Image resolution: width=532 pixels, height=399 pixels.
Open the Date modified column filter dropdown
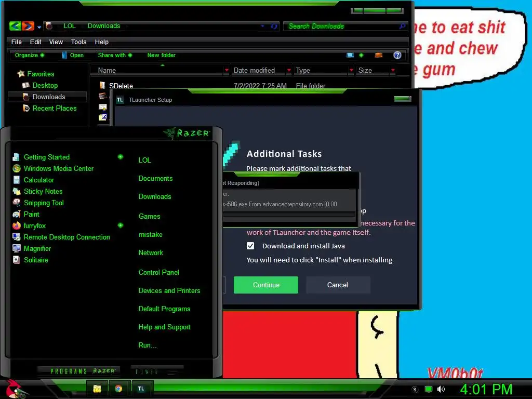pos(289,70)
